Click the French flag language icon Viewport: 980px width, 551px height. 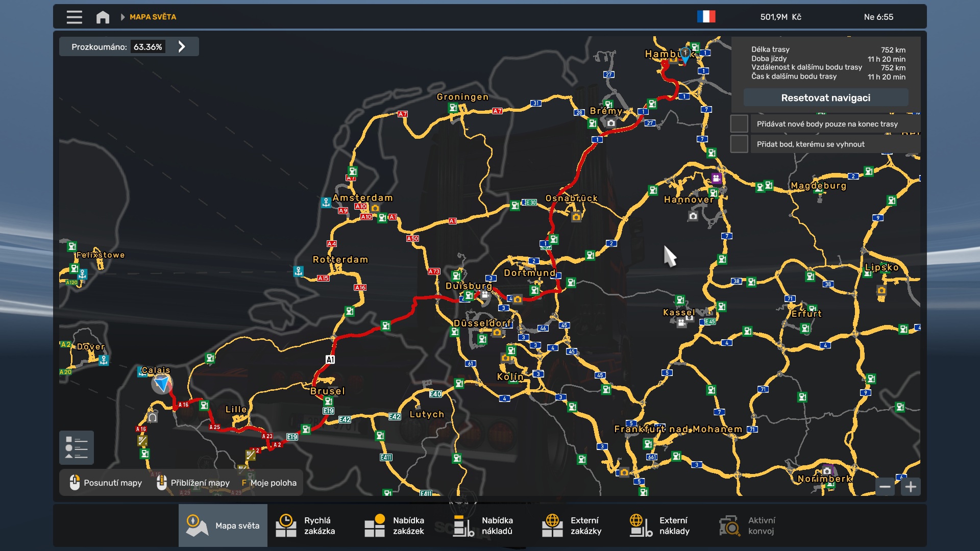[706, 17]
